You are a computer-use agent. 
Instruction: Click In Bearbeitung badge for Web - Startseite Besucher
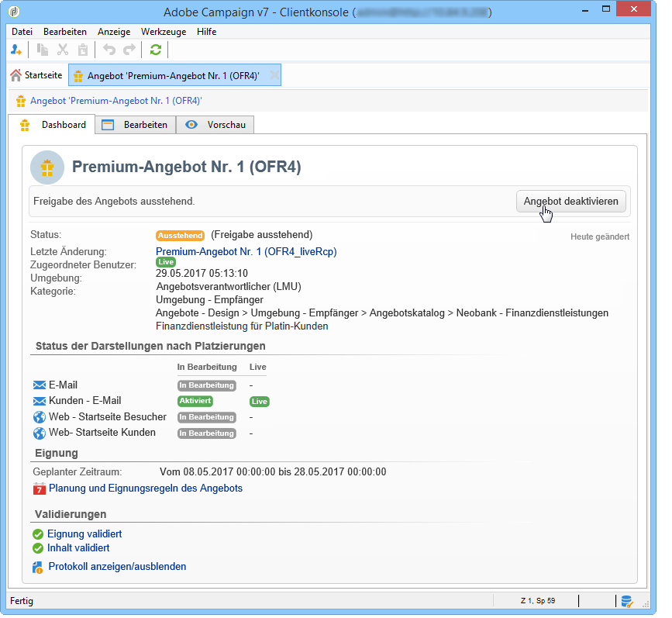(207, 417)
